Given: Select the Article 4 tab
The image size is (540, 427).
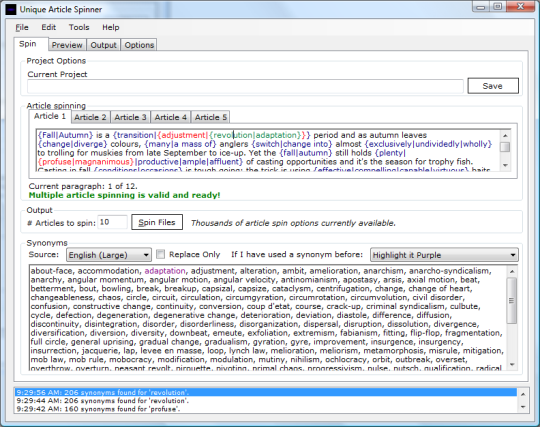Looking at the screenshot, I should tap(170, 117).
